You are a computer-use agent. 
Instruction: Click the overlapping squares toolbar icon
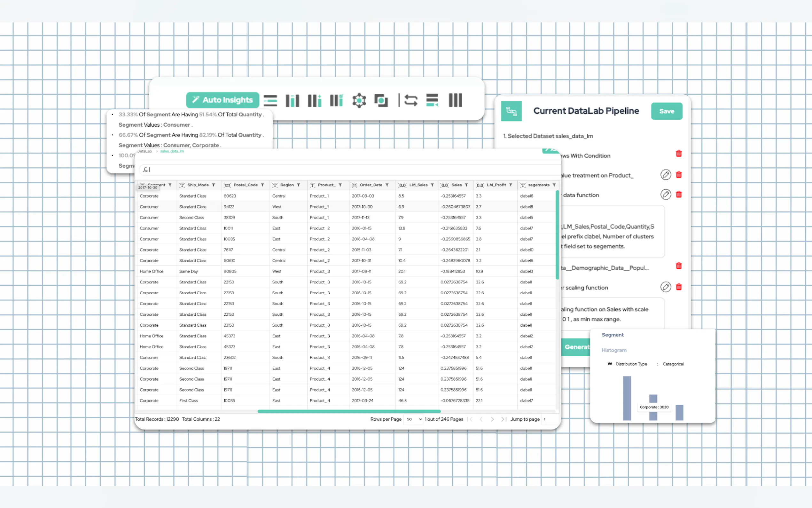(381, 100)
